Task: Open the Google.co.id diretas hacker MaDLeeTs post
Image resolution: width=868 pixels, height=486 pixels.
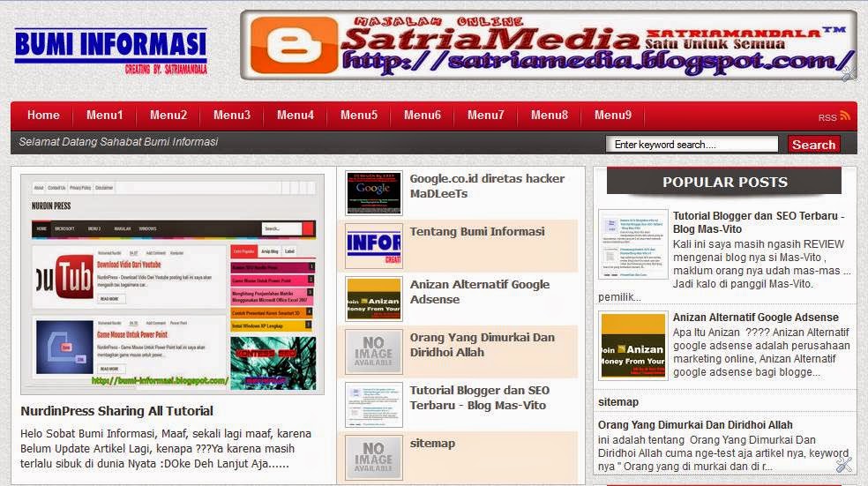Action: pyautogui.click(x=487, y=186)
